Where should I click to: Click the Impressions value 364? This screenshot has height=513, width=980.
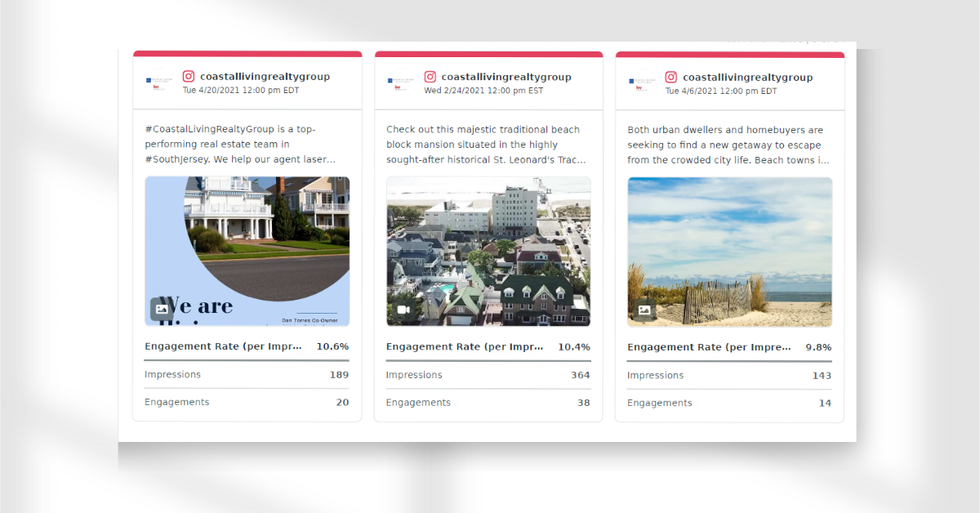click(x=581, y=375)
